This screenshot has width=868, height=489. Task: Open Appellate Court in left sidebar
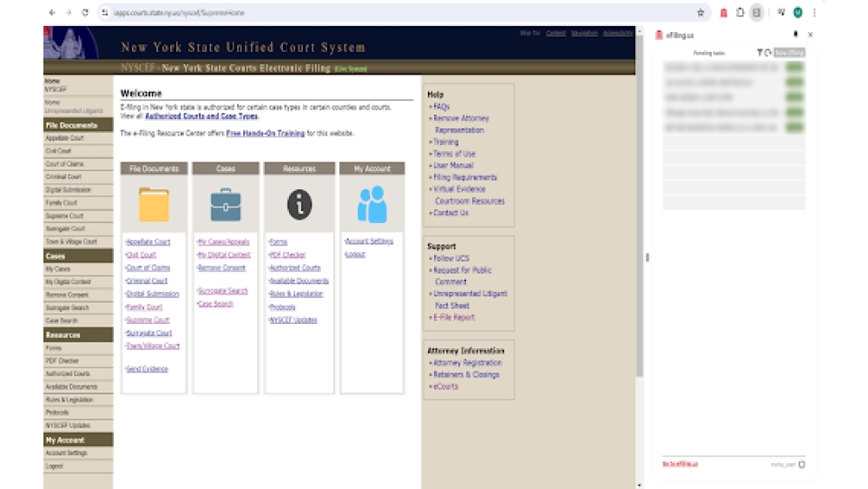(x=65, y=138)
